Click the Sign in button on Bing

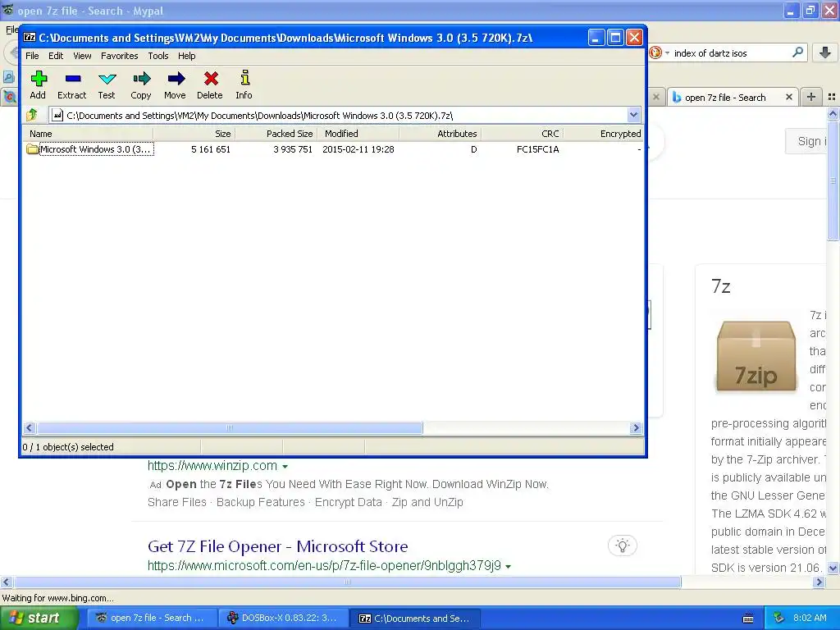(807, 141)
